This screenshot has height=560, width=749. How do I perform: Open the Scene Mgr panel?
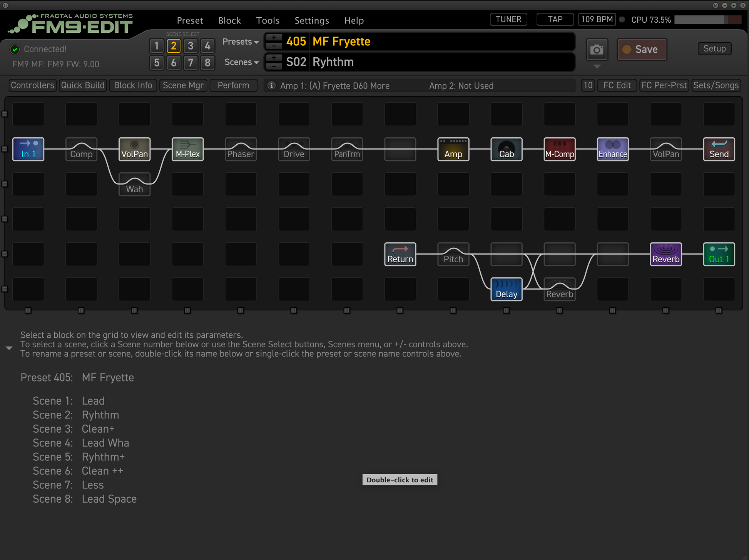point(183,85)
